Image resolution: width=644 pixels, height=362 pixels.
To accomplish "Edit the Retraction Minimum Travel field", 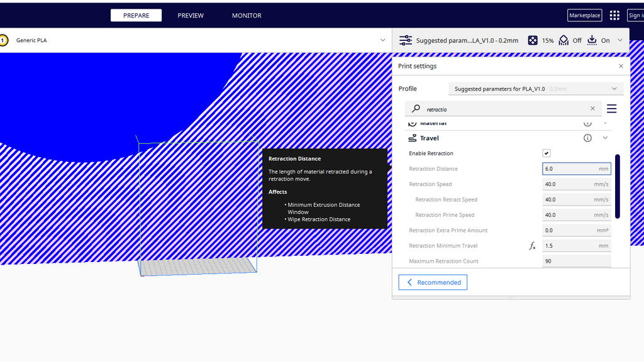I will [x=577, y=246].
